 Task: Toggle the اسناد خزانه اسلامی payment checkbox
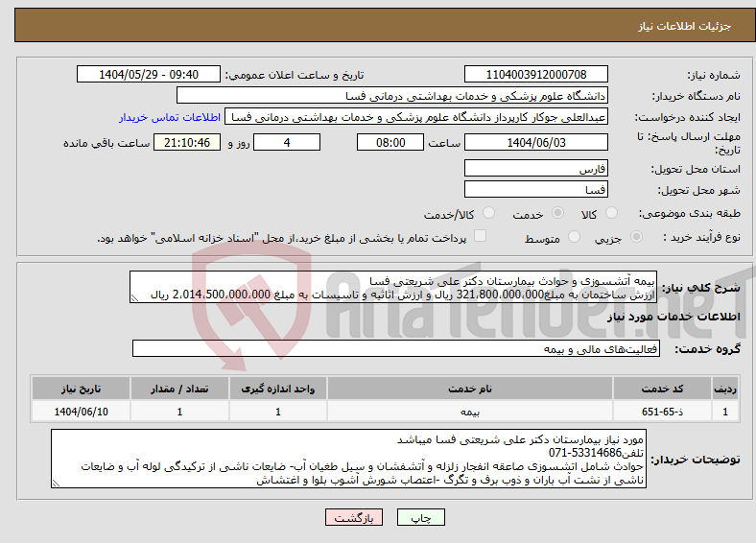481,235
